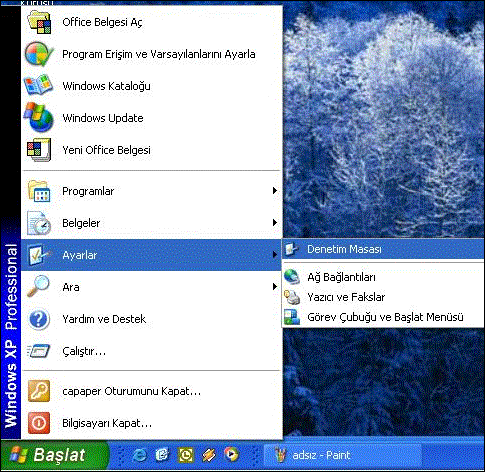Launch Windows Media Player from quick launch

[232, 455]
